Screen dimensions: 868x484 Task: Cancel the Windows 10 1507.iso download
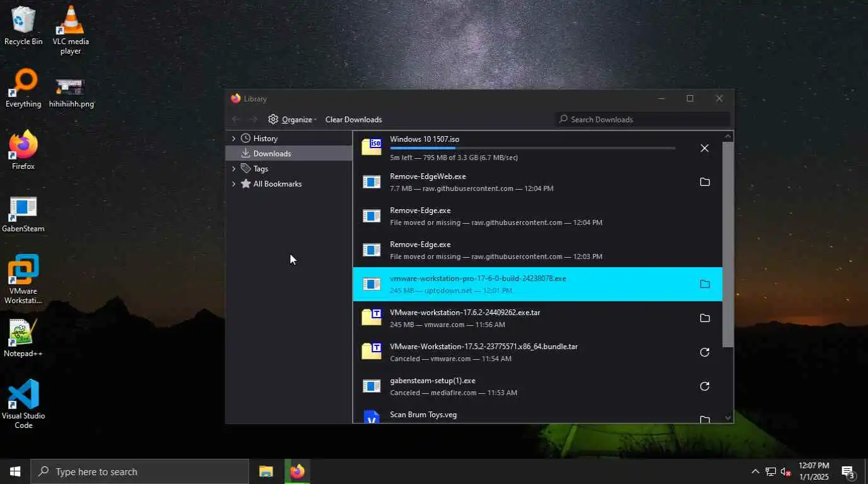pyautogui.click(x=705, y=148)
